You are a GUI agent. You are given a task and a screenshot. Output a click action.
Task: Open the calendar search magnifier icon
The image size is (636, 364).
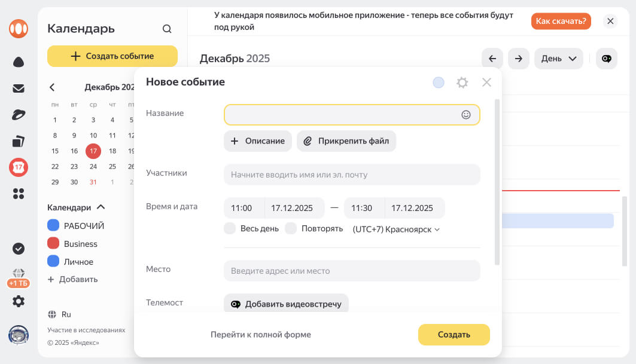tap(167, 28)
